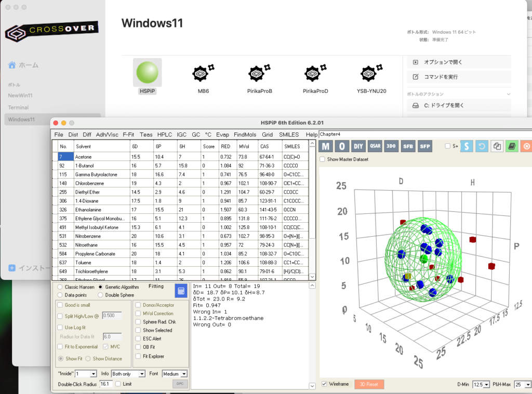Viewport: 532px width, 394px height.
Task: Click the M master dataset button
Action: 326,146
